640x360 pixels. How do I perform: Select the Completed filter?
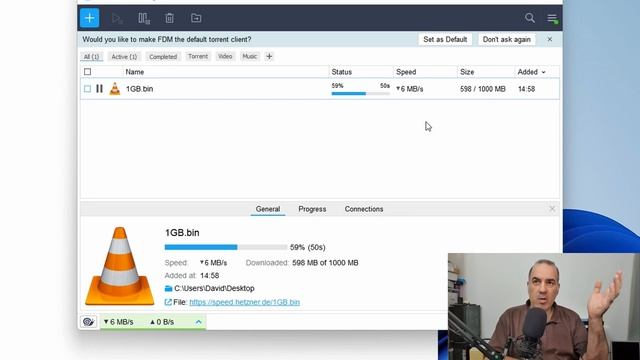tap(163, 57)
